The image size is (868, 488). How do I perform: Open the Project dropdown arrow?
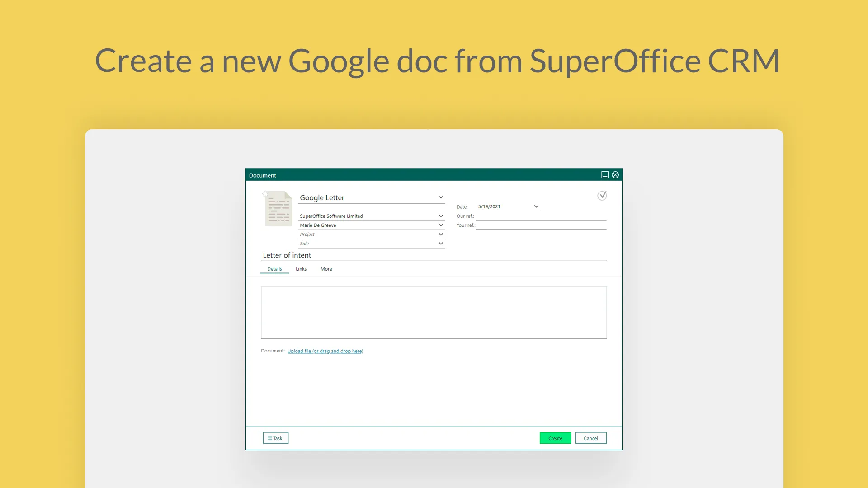[440, 234]
